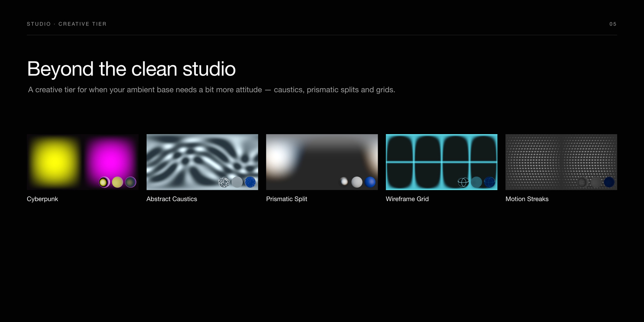Click the Wireframe Grid label
This screenshot has width=644, height=322.
(407, 199)
